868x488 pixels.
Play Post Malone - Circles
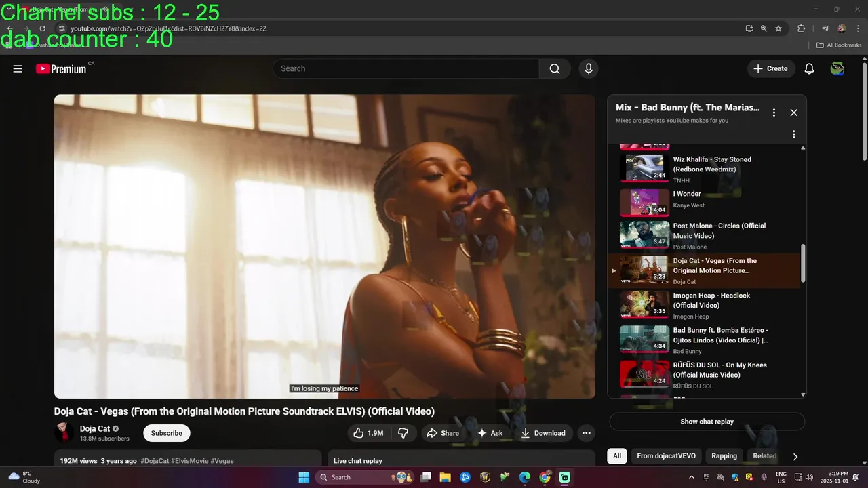coord(705,235)
